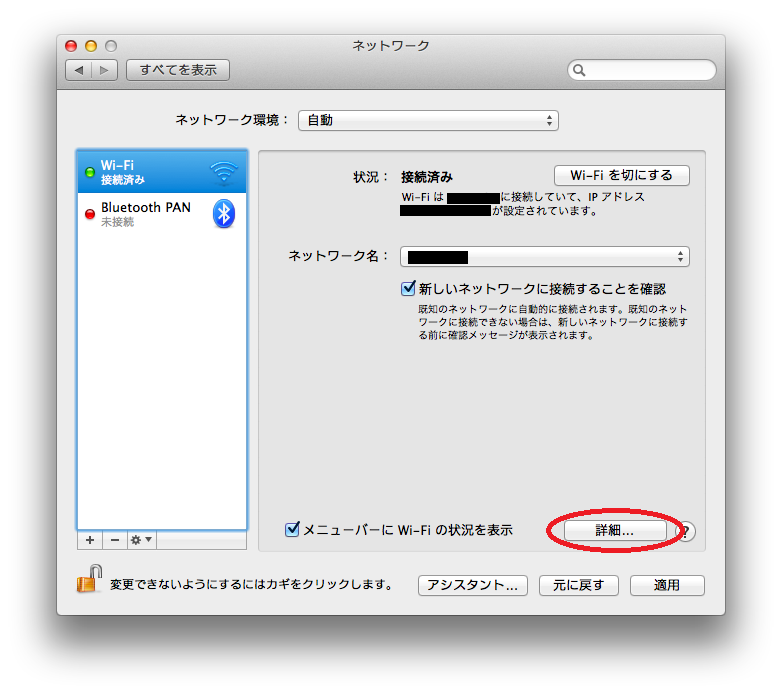Toggle show Wi-Fi status in menu bar checkbox
782x694 pixels.
pos(292,529)
